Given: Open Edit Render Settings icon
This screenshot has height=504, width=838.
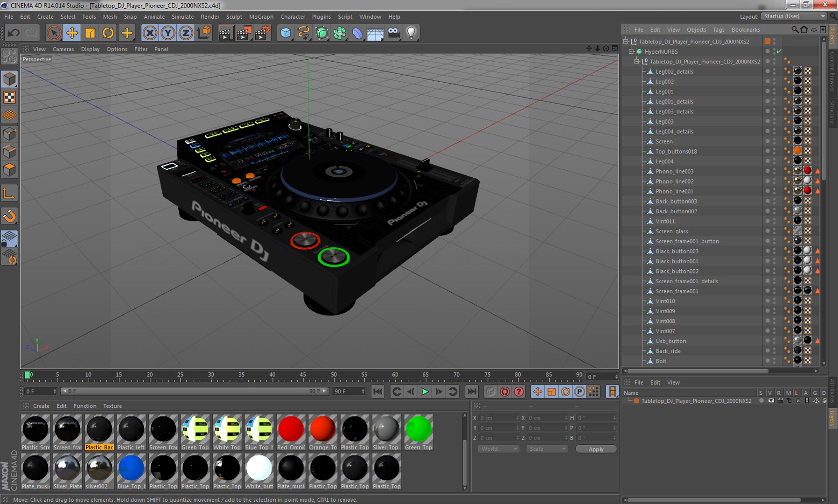Looking at the screenshot, I should point(263,33).
